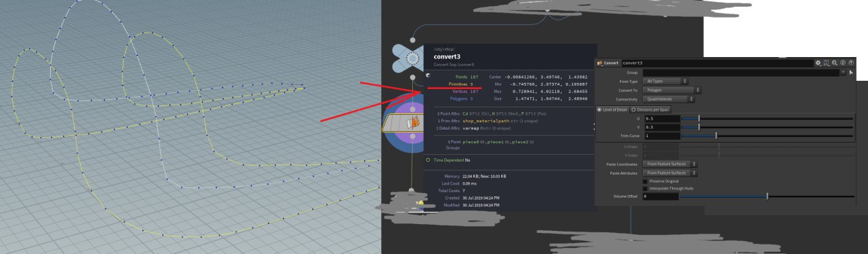Viewport: 868px width, 254px height.
Task: Open the Paste Attributes dropdown
Action: pos(671,173)
